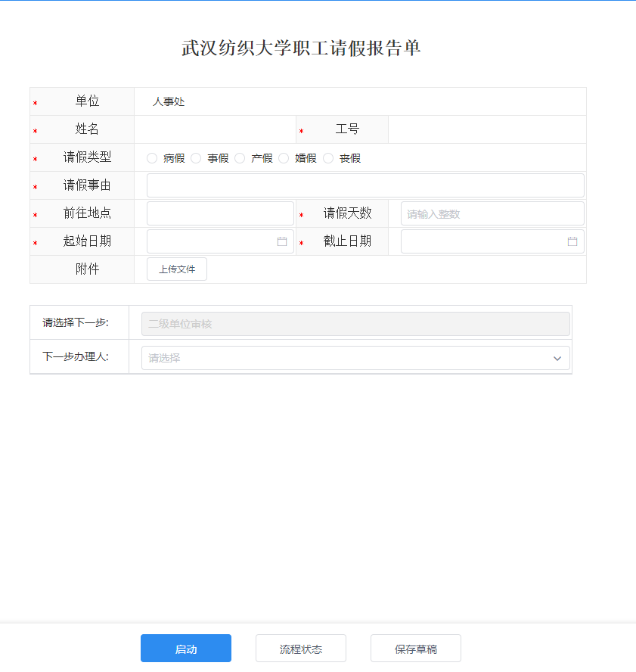Viewport: 636px width, 672px height.
Task: Click the 单位 label
Action: (x=87, y=101)
